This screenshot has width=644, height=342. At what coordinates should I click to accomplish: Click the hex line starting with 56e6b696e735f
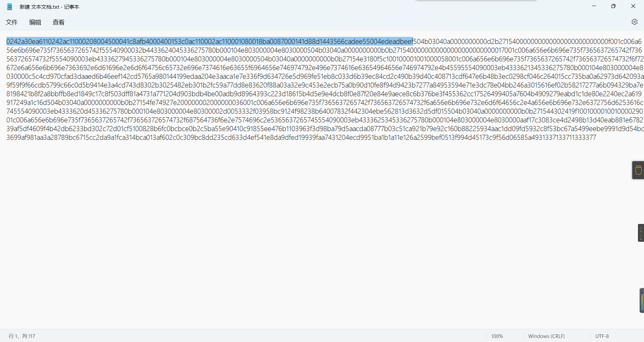[324, 50]
